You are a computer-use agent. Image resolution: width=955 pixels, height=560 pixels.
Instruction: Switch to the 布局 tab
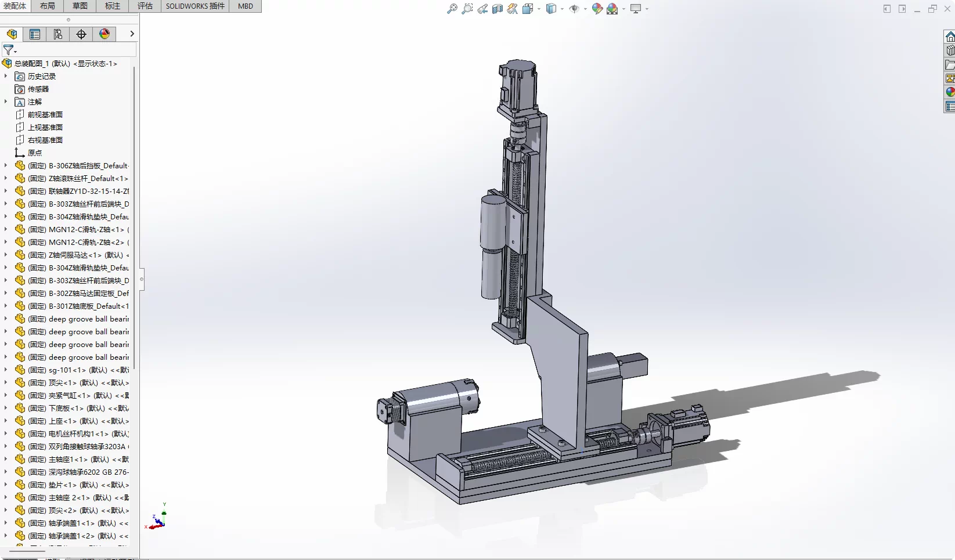tap(48, 6)
